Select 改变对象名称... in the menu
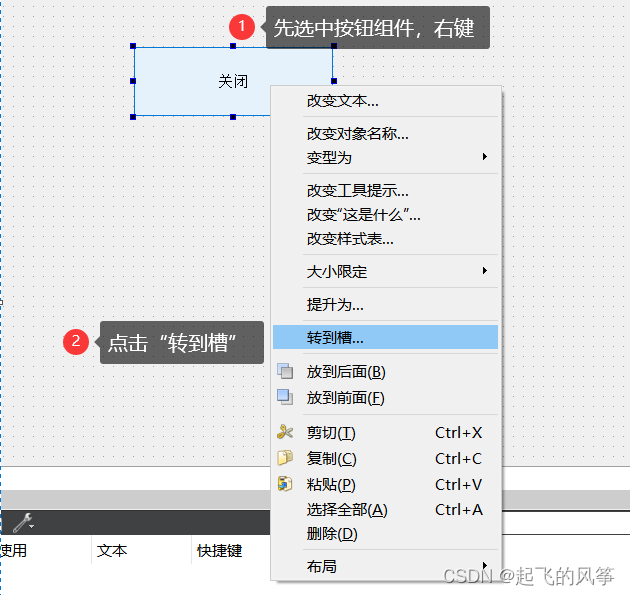 357,133
